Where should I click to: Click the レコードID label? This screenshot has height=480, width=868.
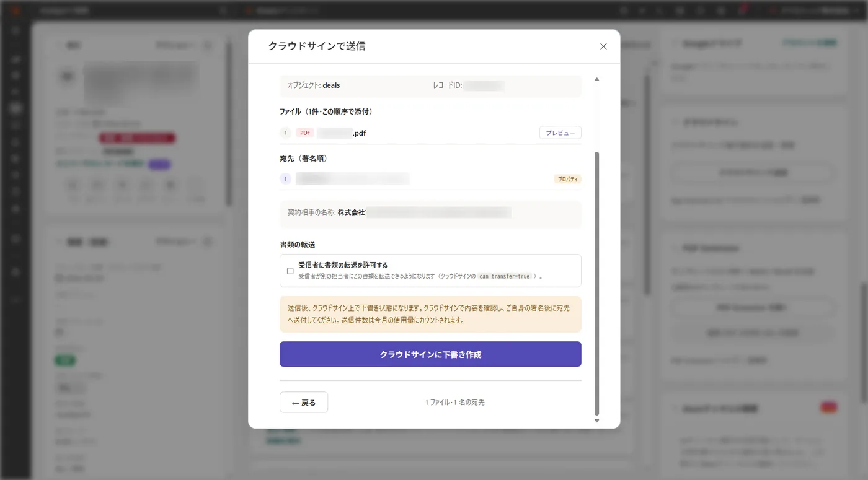(447, 85)
